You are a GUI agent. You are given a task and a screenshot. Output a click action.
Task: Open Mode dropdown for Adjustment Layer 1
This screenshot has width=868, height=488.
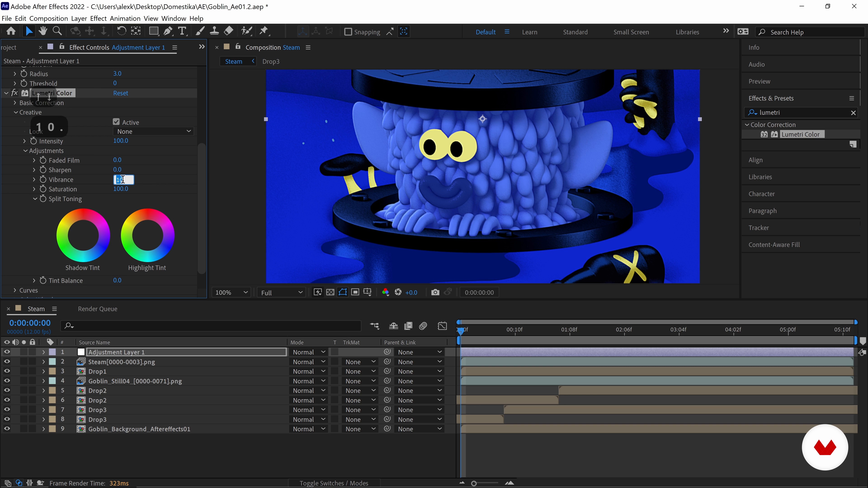coord(309,352)
